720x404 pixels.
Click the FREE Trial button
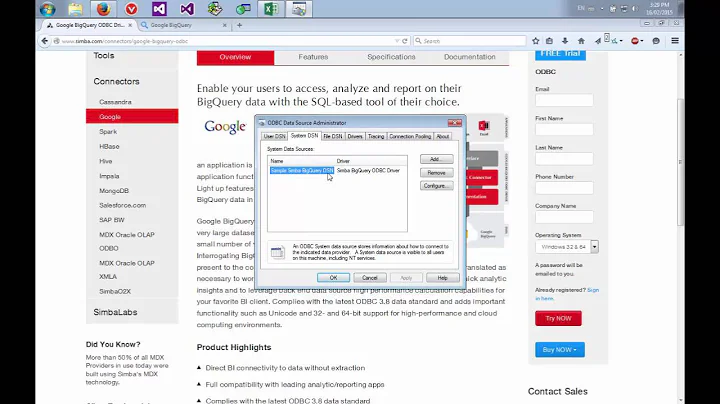point(560,55)
